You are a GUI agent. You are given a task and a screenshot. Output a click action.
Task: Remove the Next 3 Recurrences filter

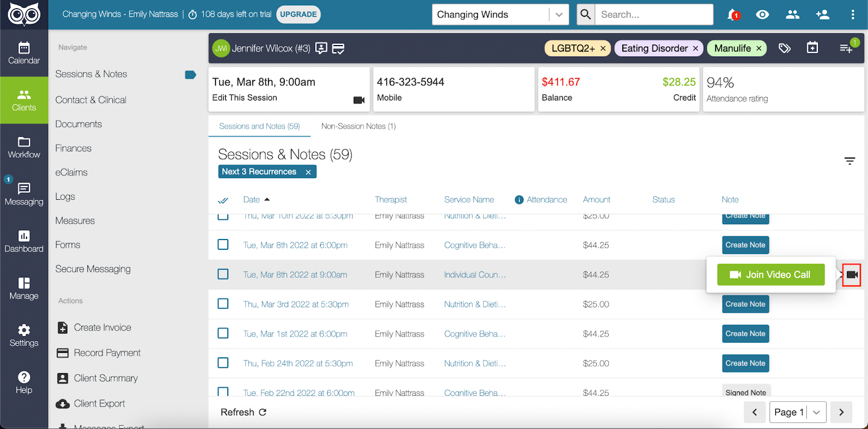(308, 172)
